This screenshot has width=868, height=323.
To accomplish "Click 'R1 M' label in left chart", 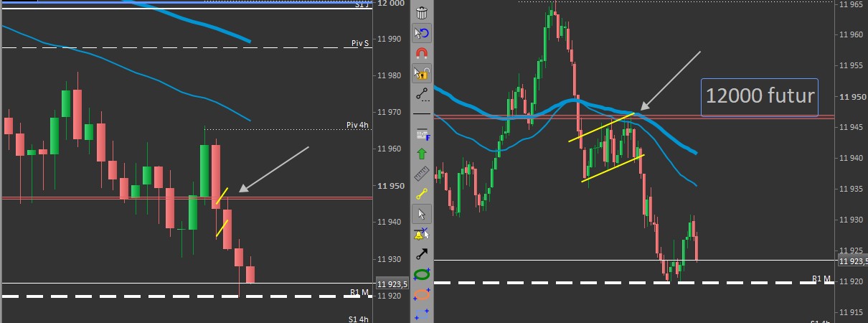I will click(x=359, y=291).
